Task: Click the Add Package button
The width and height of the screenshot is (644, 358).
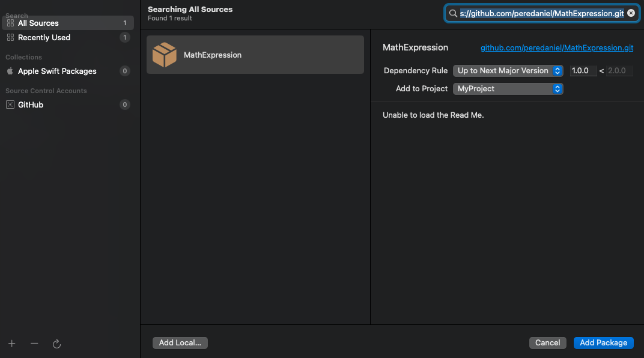Action: pos(603,343)
